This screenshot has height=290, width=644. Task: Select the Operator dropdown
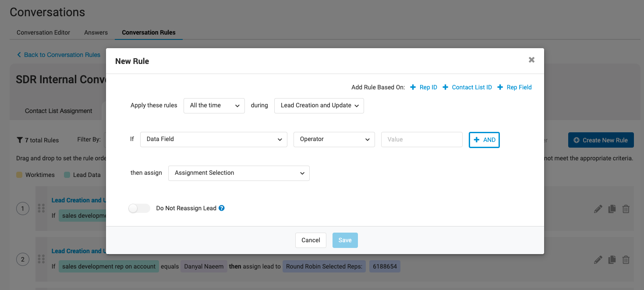click(334, 139)
